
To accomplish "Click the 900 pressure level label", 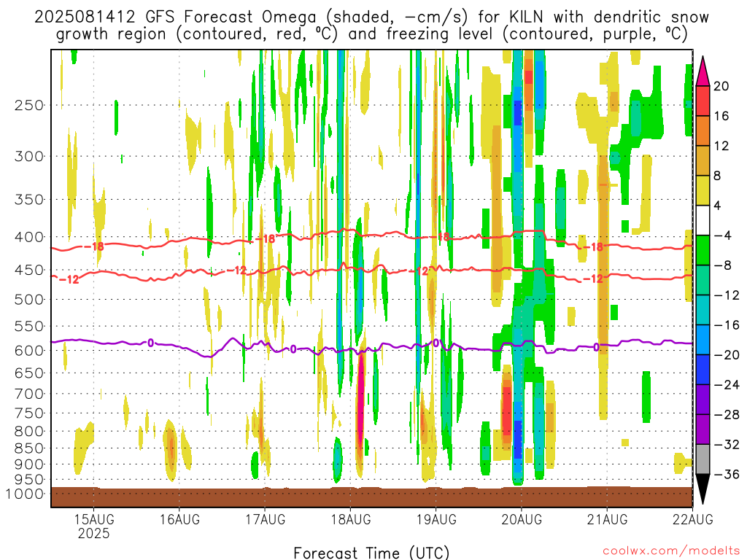I will tap(29, 464).
